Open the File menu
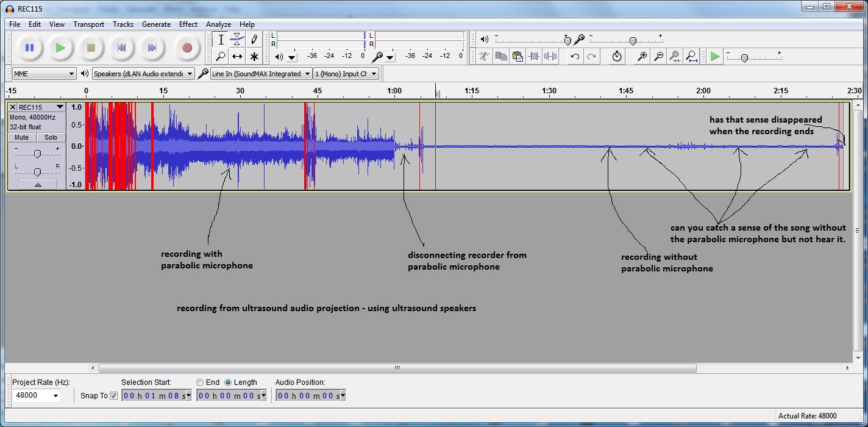This screenshot has height=427, width=868. pyautogui.click(x=15, y=24)
